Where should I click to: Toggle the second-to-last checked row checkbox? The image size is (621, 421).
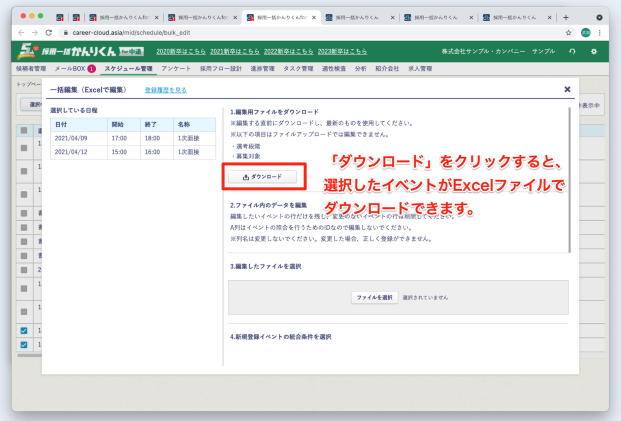tap(24, 330)
